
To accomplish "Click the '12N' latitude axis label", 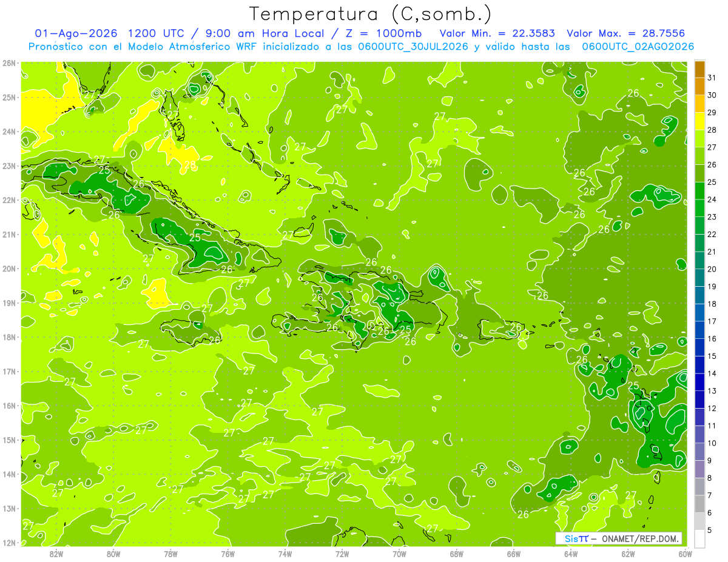I will click(8, 543).
